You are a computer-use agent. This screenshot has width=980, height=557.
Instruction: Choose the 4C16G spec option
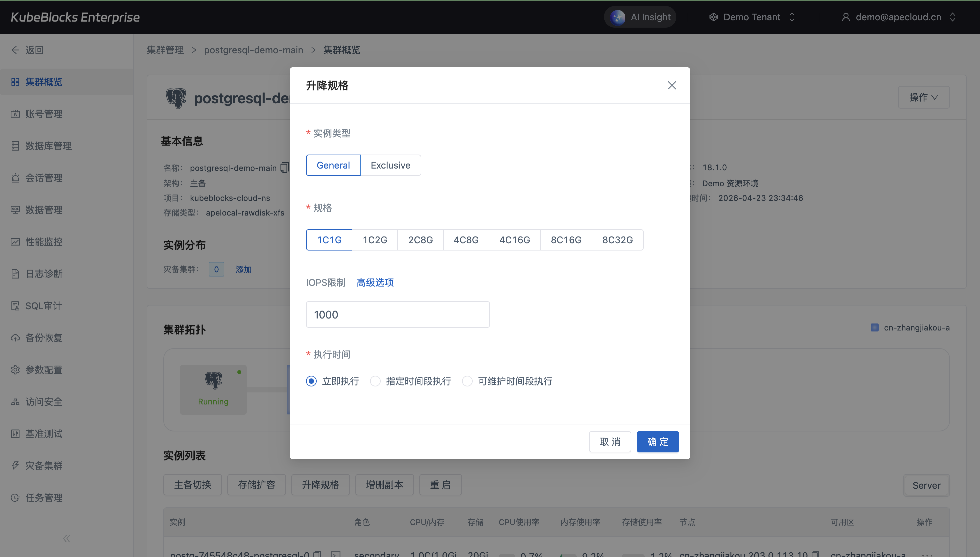pyautogui.click(x=514, y=240)
